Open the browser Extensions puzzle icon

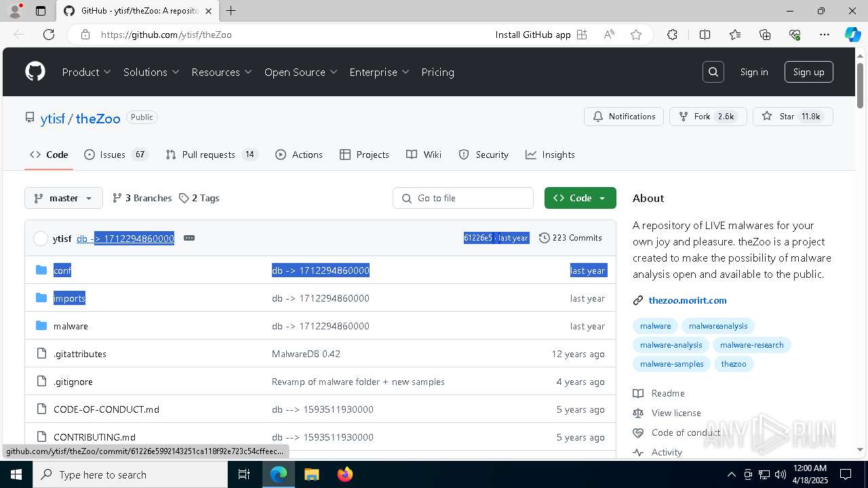click(672, 35)
